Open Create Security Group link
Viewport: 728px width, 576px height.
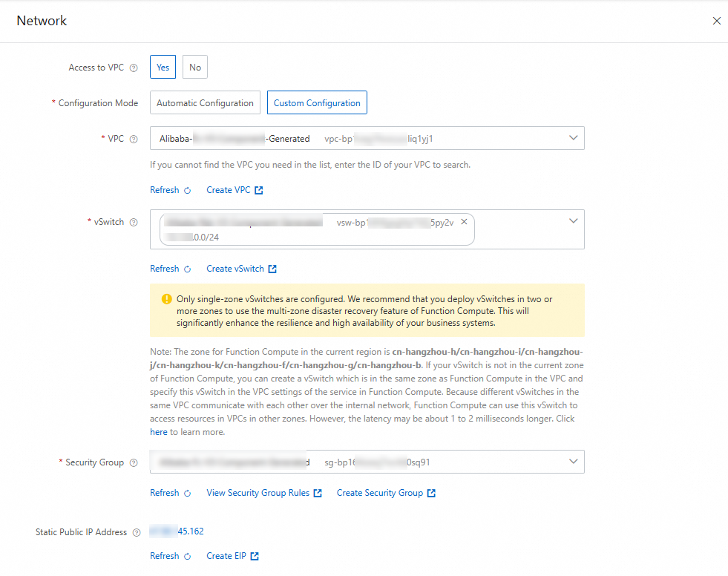pos(380,493)
